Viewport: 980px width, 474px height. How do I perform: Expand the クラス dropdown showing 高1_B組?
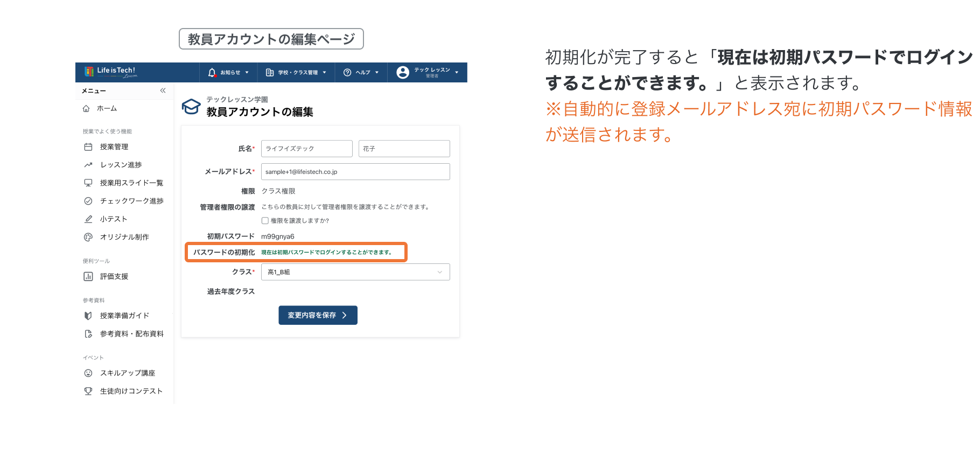(355, 272)
